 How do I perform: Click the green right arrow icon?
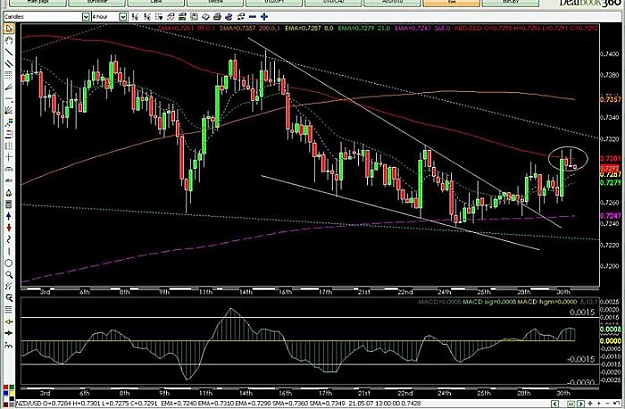(x=8, y=333)
